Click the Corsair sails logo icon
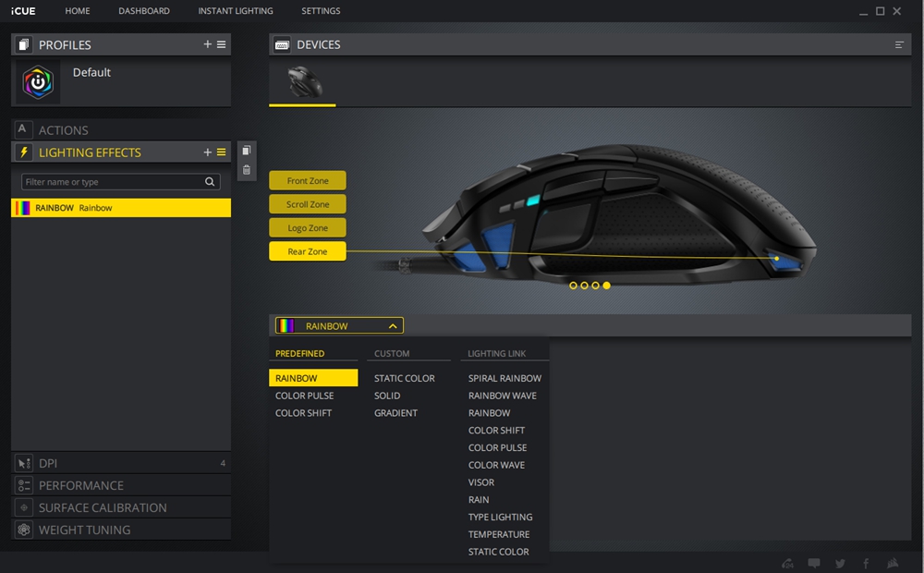Screen dimensions: 924x573 (x=893, y=564)
